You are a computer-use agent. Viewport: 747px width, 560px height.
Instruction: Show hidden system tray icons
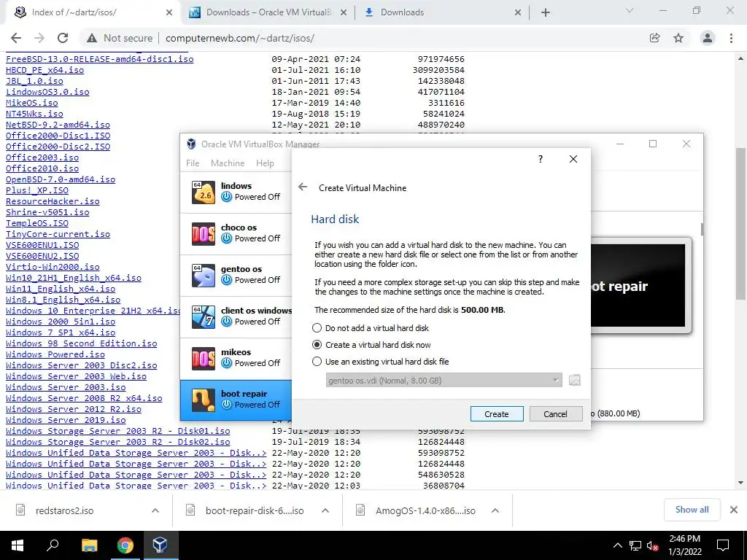[617, 545]
